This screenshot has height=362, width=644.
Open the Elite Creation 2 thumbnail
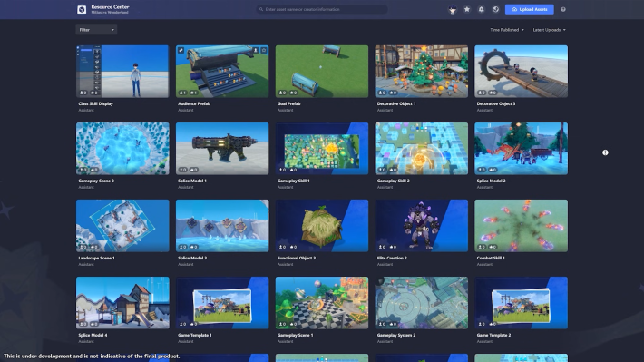pyautogui.click(x=422, y=226)
